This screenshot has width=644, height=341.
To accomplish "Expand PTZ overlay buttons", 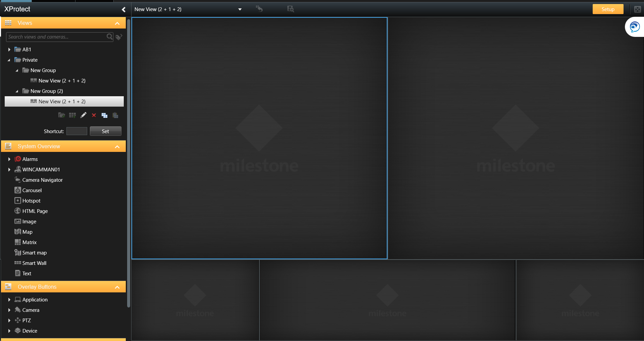I will pyautogui.click(x=9, y=320).
